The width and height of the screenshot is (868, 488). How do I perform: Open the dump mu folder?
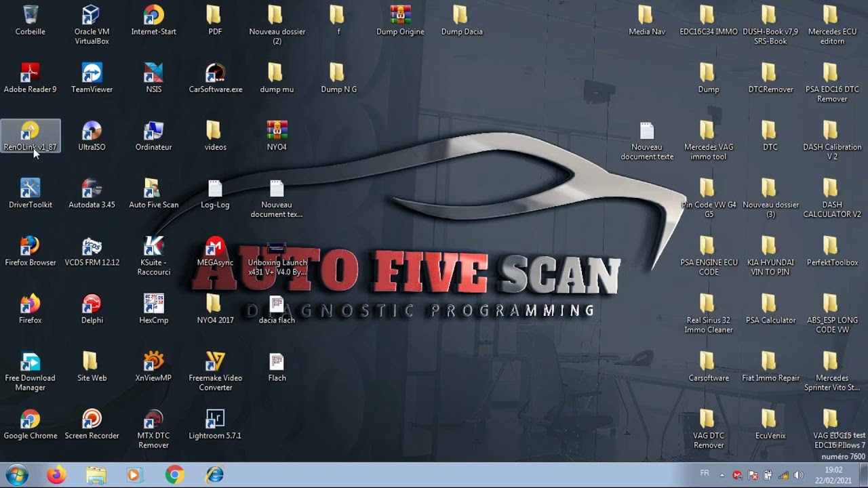pos(277,78)
